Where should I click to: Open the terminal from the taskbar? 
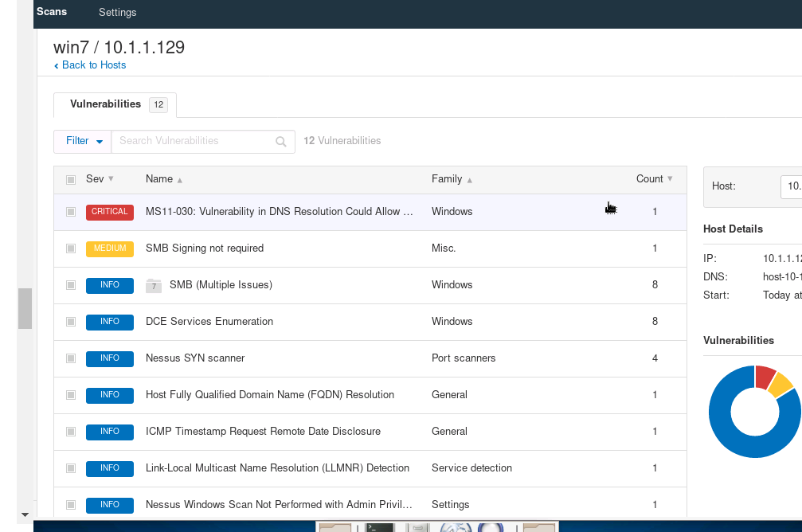[379, 526]
